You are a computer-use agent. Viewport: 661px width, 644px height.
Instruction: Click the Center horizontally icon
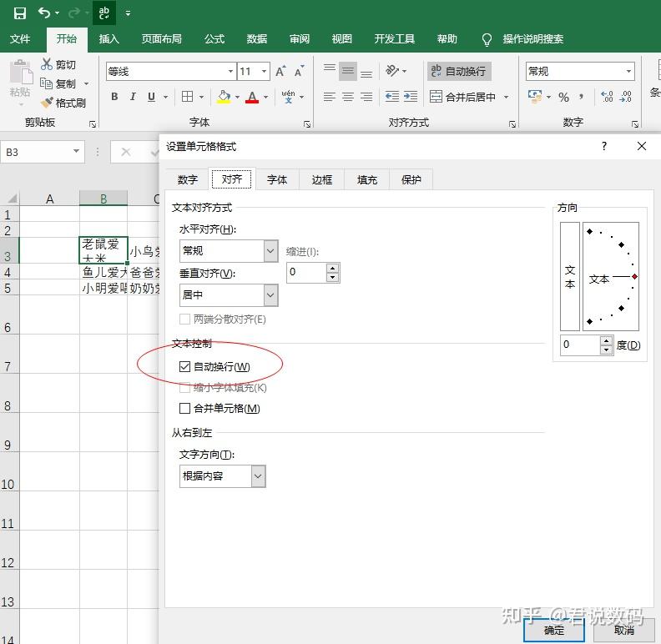tap(348, 97)
